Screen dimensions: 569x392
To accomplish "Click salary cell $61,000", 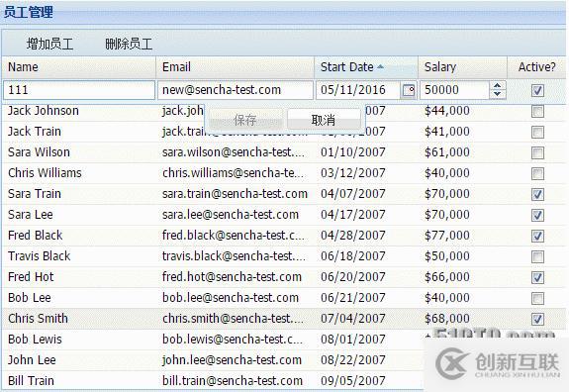I will tap(447, 152).
